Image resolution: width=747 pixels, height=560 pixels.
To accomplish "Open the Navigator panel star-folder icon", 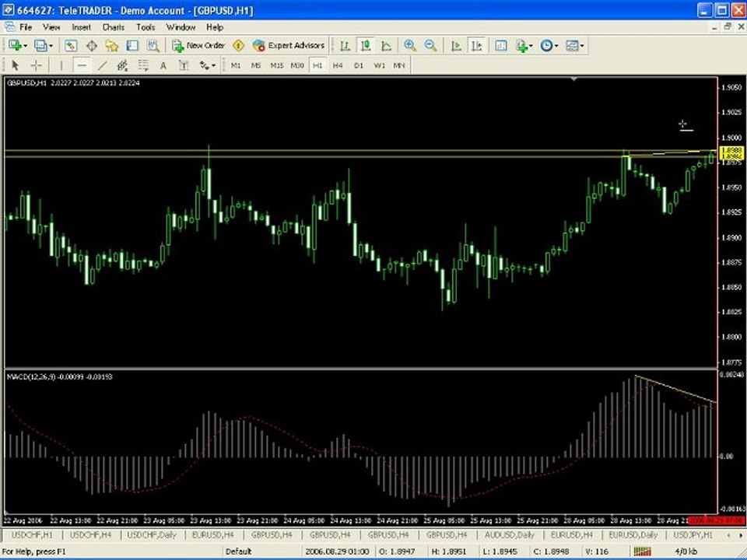I will click(x=112, y=46).
